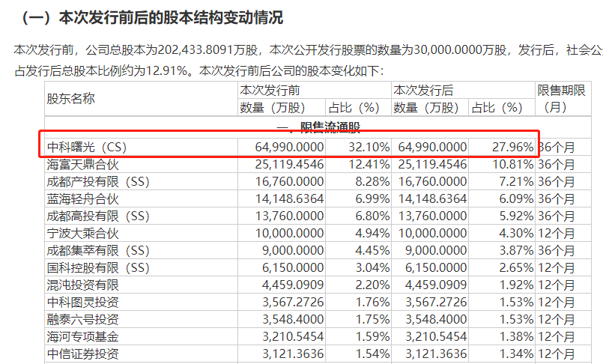Viewport: 603px width, 364px height.
Task: Click the '10.81%' post-issue percentage
Action: [x=512, y=165]
